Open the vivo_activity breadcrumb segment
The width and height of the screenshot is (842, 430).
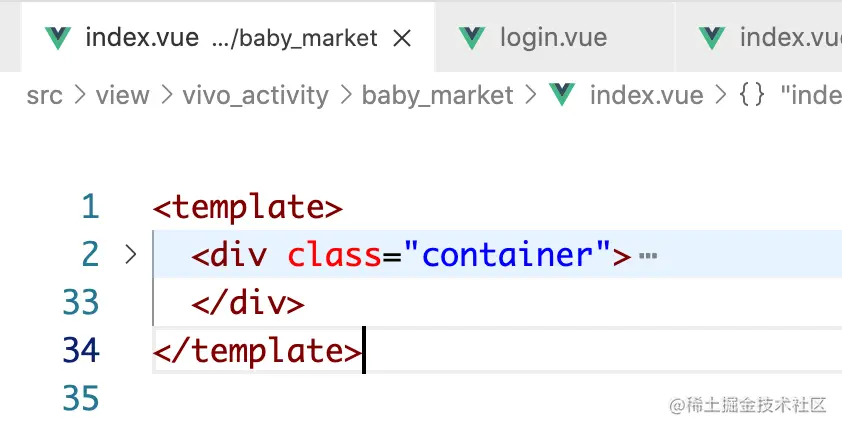(x=255, y=96)
